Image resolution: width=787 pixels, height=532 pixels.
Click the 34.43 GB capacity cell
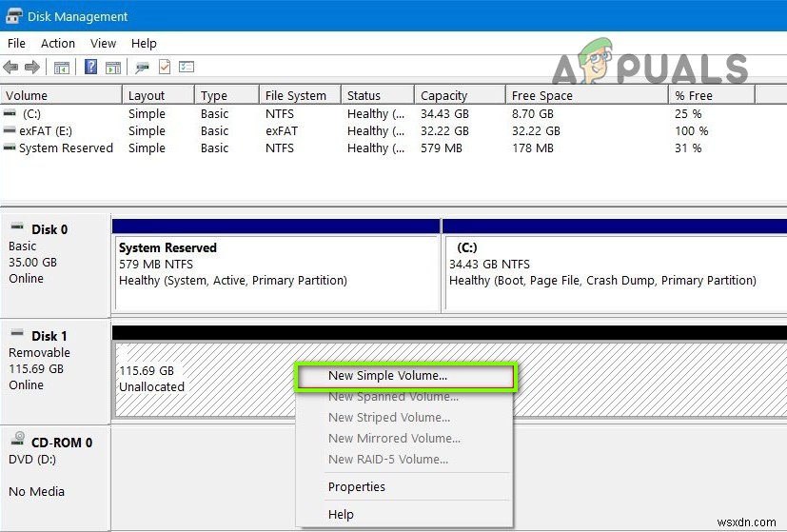click(x=444, y=114)
